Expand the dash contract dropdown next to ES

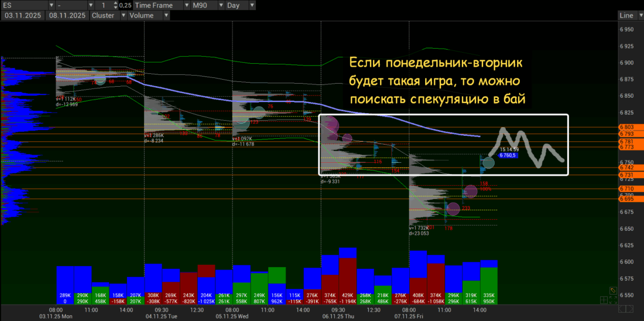(x=91, y=5)
